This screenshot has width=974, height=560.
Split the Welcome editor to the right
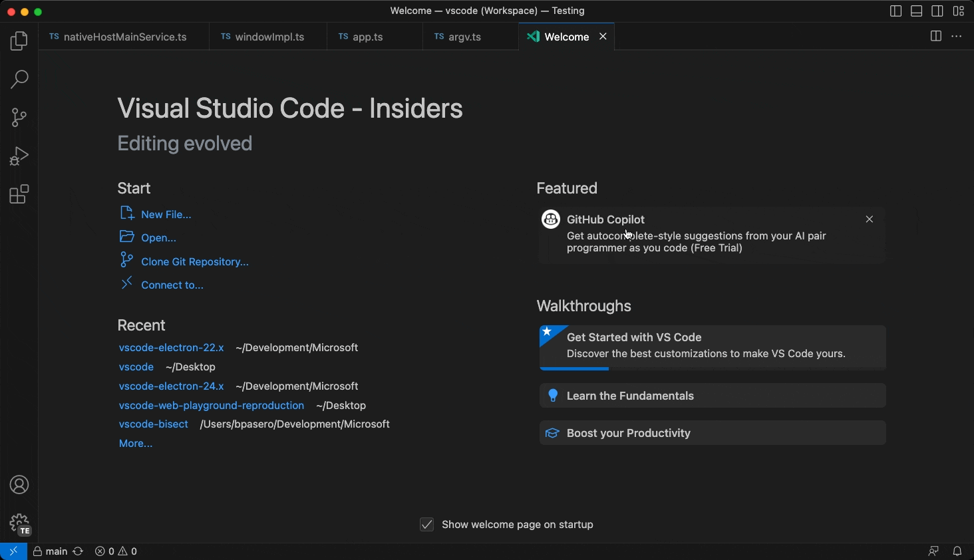coord(936,36)
